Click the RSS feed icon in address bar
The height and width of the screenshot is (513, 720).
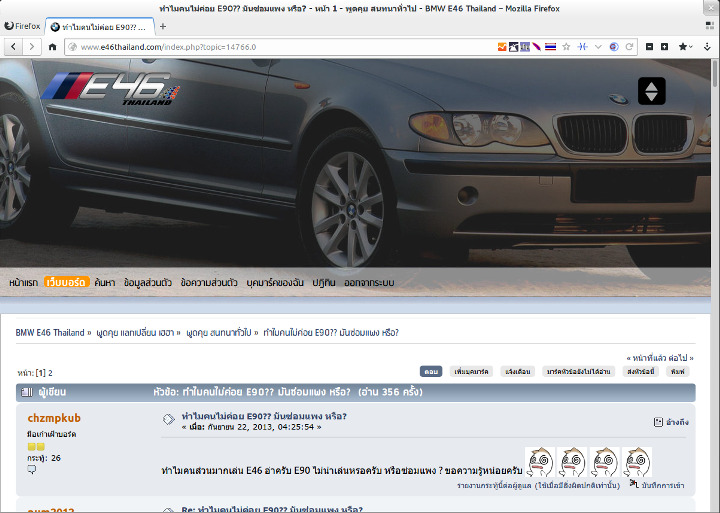502,46
